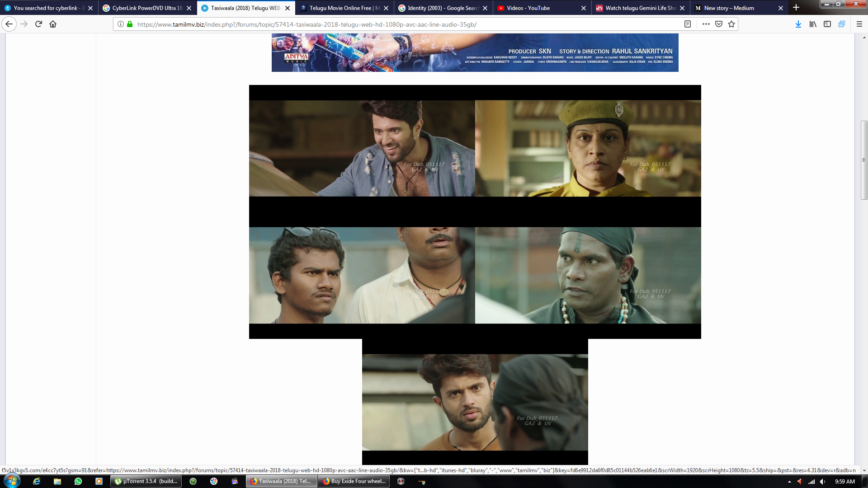Open a new tab with plus button
This screenshot has width=868, height=488.
(796, 8)
